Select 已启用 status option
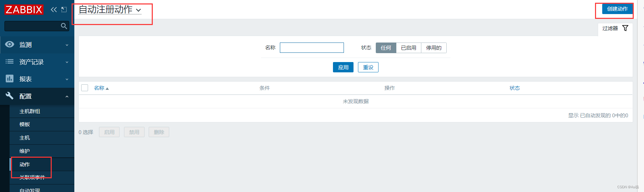644x192 pixels. (409, 48)
